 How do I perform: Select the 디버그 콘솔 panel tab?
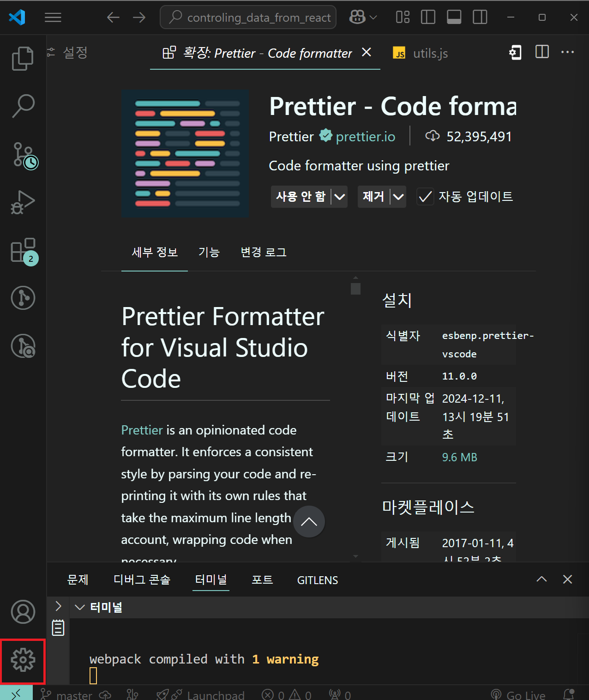[142, 579]
